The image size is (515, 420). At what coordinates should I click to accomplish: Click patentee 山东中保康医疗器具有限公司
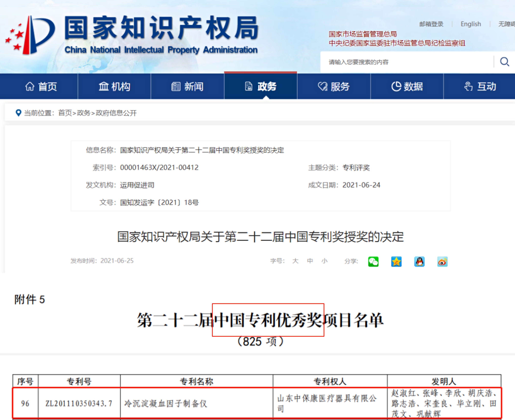pos(327,403)
